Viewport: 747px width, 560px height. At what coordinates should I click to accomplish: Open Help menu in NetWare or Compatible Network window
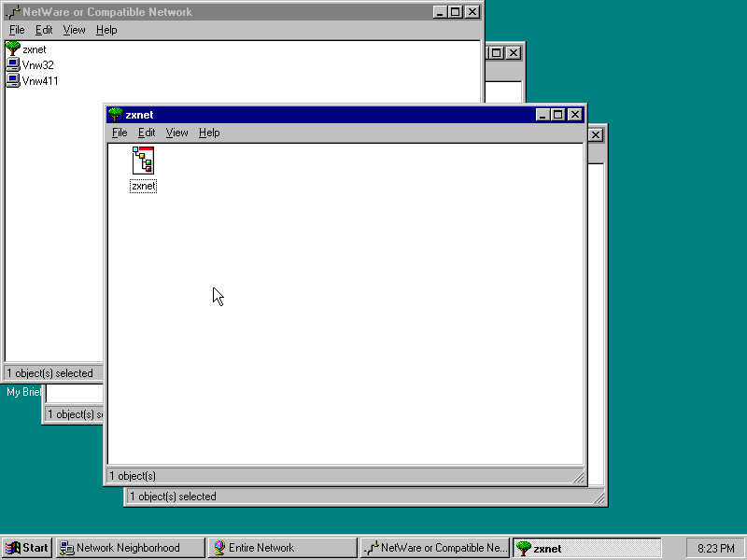coord(106,30)
